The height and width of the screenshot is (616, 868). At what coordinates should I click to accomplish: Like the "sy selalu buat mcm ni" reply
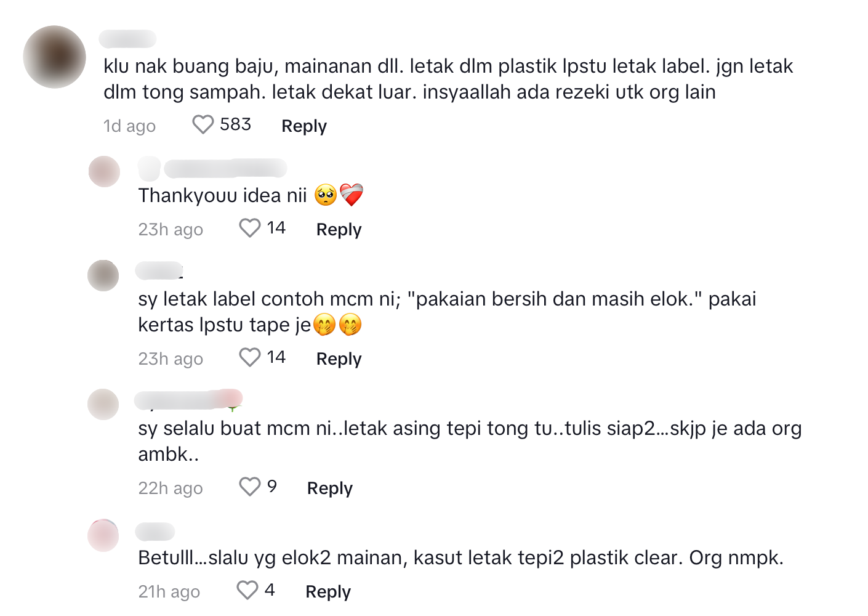(249, 487)
